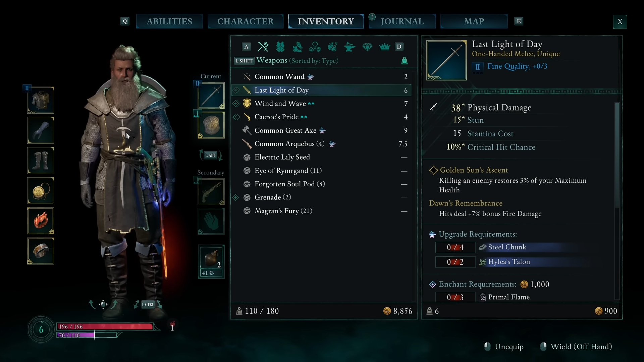This screenshot has width=644, height=362.
Task: Toggle sort order with L SHIFT key icon
Action: (244, 61)
